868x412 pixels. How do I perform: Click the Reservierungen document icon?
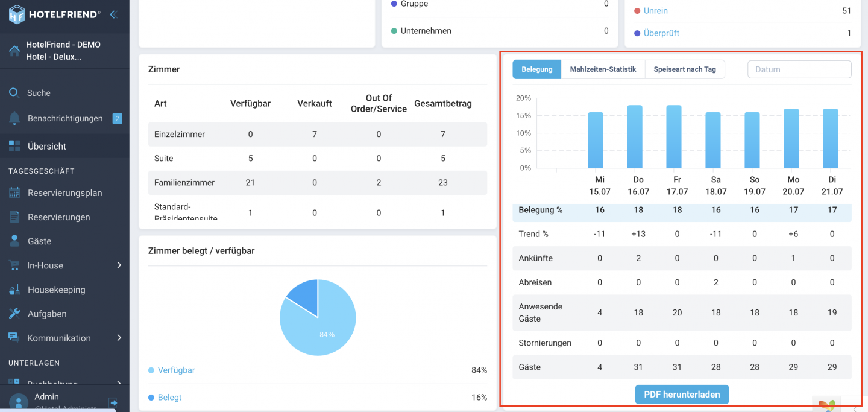tap(14, 217)
